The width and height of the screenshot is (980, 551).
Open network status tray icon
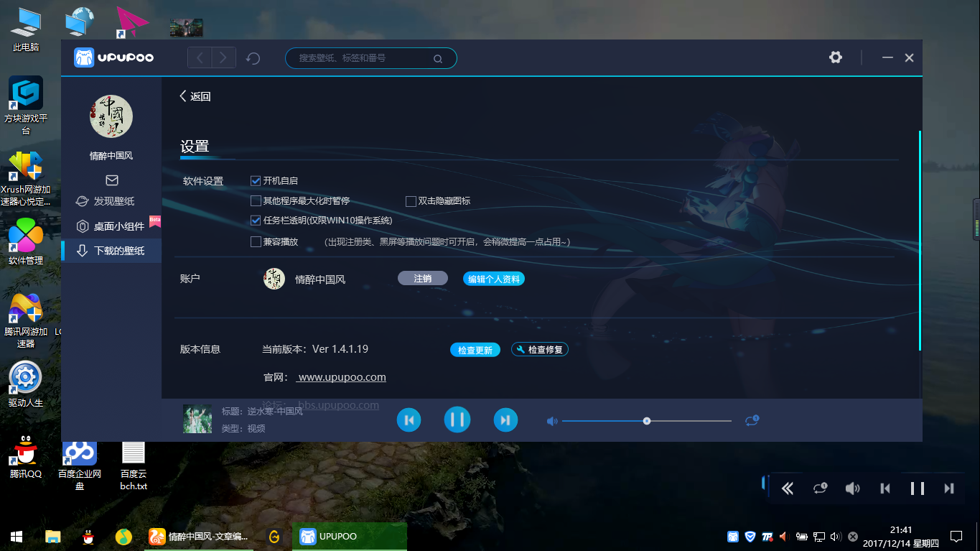[818, 537]
